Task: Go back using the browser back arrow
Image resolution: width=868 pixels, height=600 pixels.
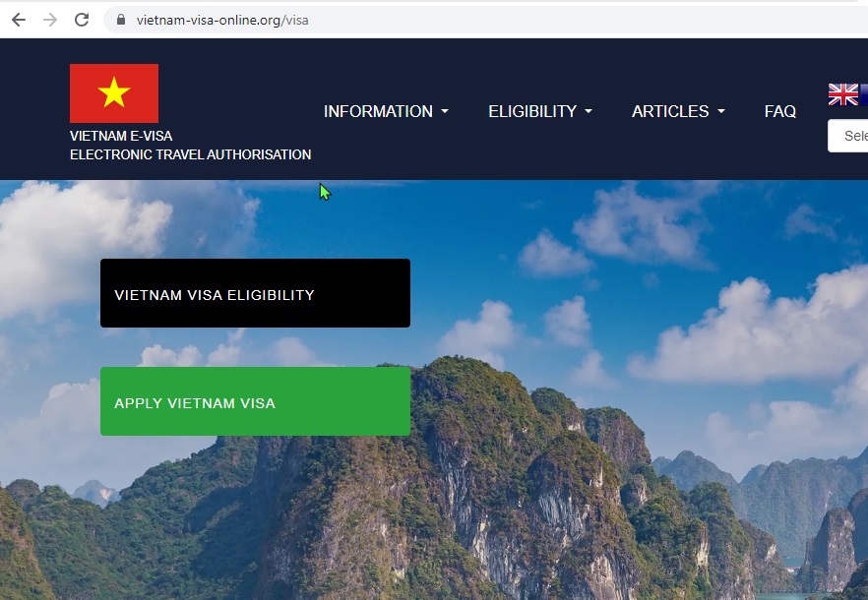Action: 19,20
